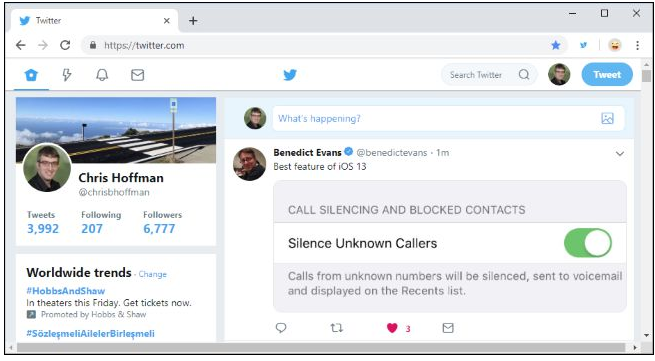Go forward using browser forward arrow
This screenshot has height=361, width=655.
coord(43,45)
